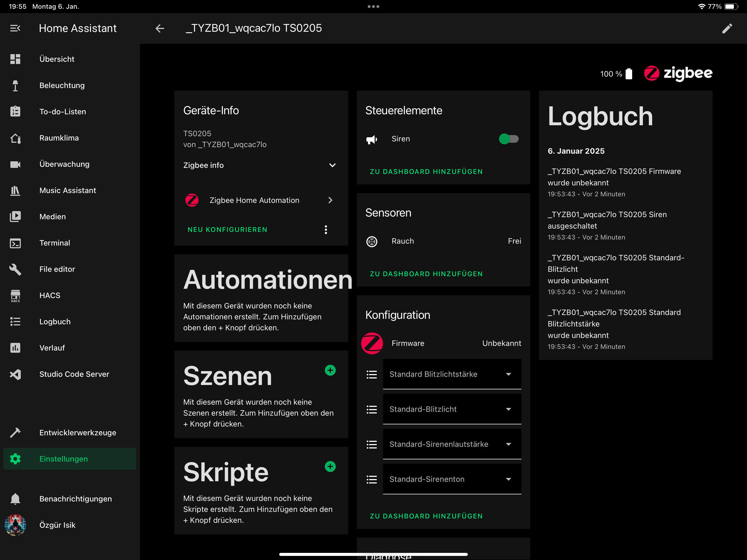Select Raumklima in the sidebar
Image resolution: width=747 pixels, height=560 pixels.
click(69, 138)
